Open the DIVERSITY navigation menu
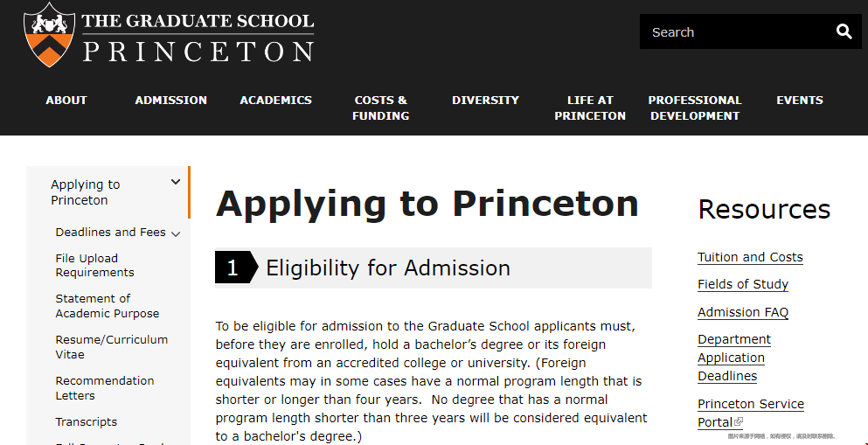868x445 pixels. tap(485, 101)
